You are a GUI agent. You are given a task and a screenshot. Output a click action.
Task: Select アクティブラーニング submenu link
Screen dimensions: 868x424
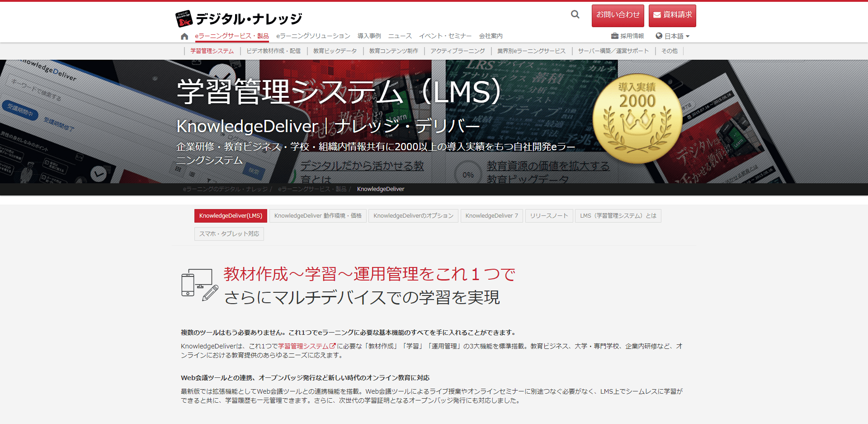(x=458, y=51)
